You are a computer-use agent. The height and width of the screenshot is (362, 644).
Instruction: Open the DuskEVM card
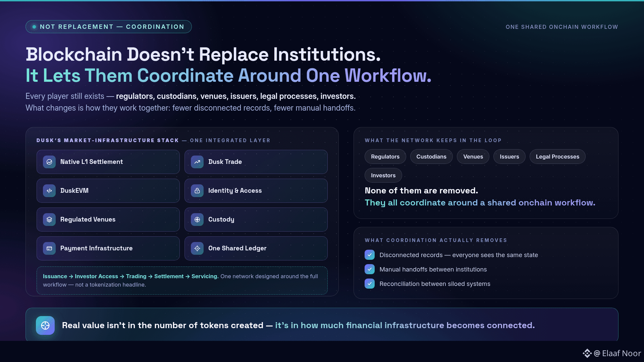pos(108,191)
